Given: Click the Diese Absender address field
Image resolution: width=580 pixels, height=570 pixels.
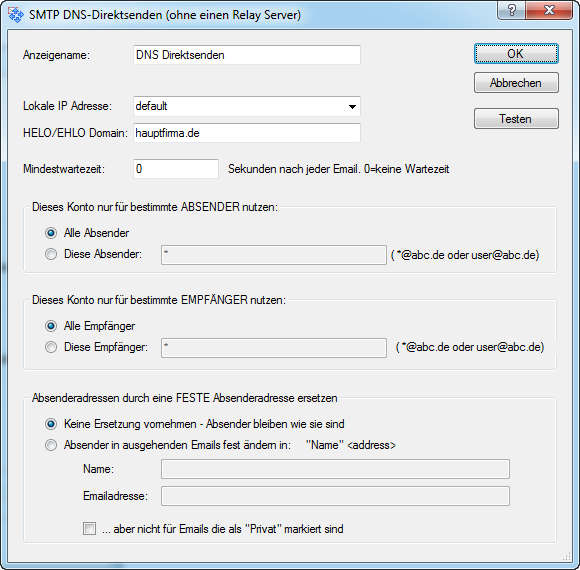Looking at the screenshot, I should click(x=274, y=255).
